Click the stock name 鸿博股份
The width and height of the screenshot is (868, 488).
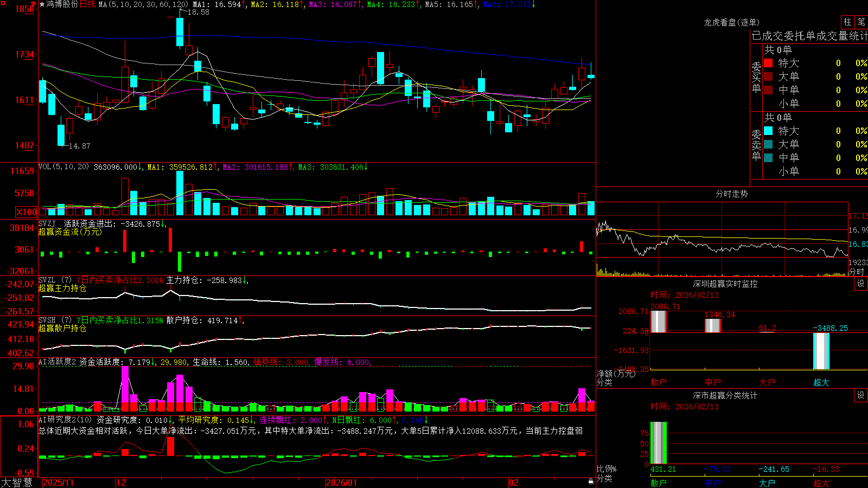click(62, 4)
